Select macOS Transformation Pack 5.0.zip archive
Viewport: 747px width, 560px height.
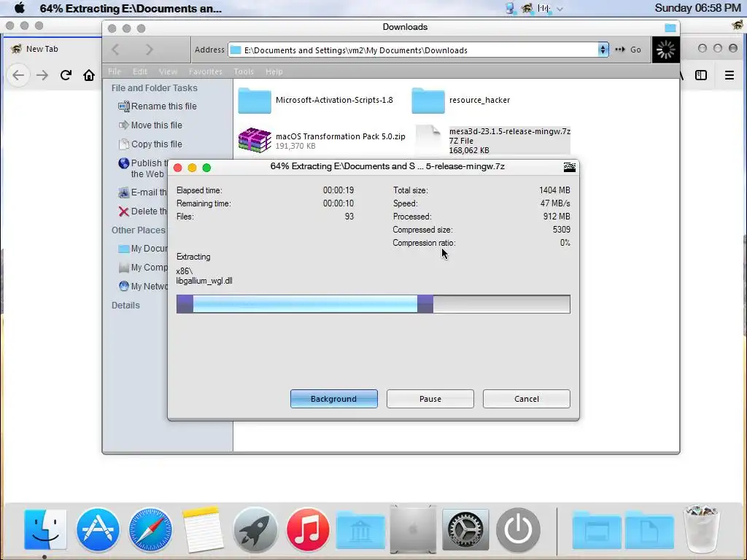[x=322, y=141]
